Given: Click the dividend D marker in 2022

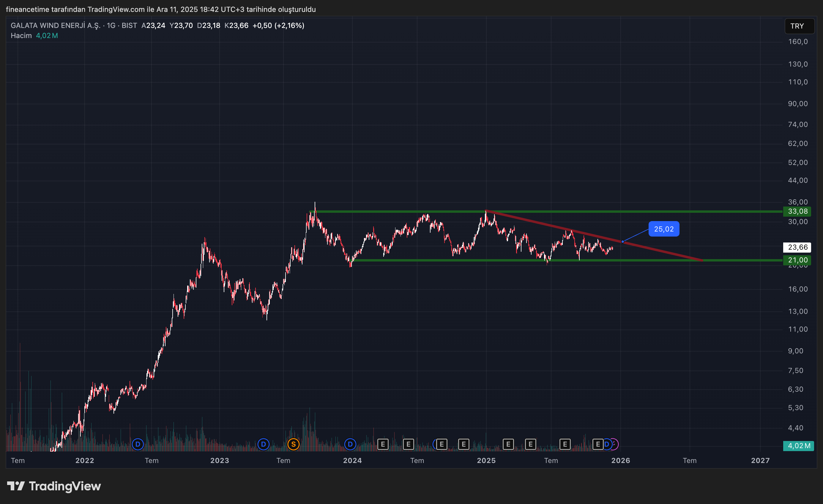Looking at the screenshot, I should [138, 444].
